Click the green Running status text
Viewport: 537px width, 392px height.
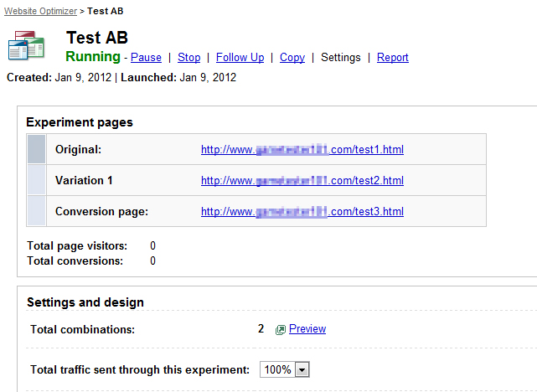pos(93,57)
